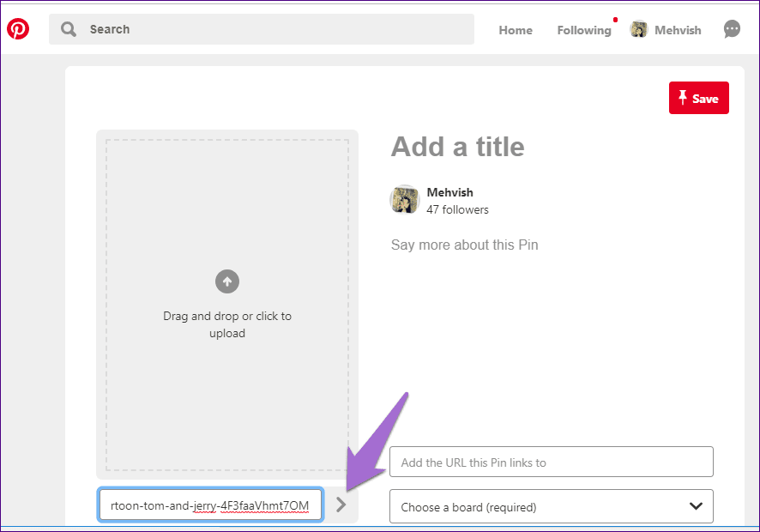Click the pushpin icon on Save button
760x532 pixels.
(683, 98)
